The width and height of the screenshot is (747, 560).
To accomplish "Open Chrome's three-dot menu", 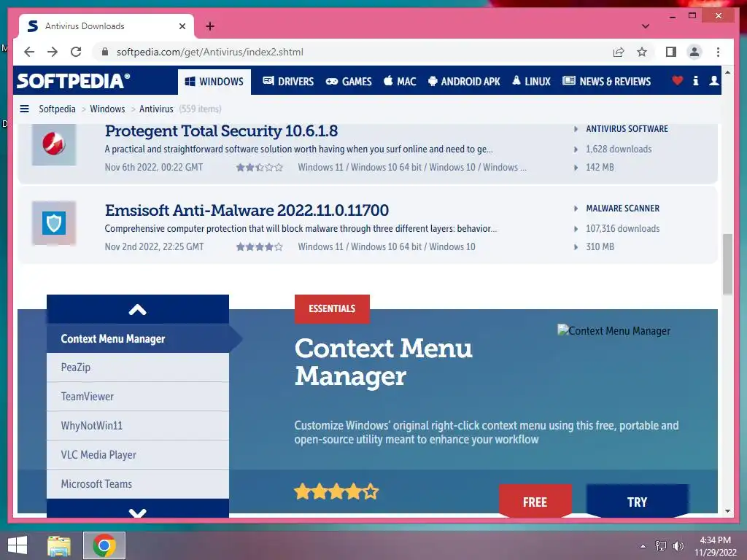I will (x=718, y=52).
